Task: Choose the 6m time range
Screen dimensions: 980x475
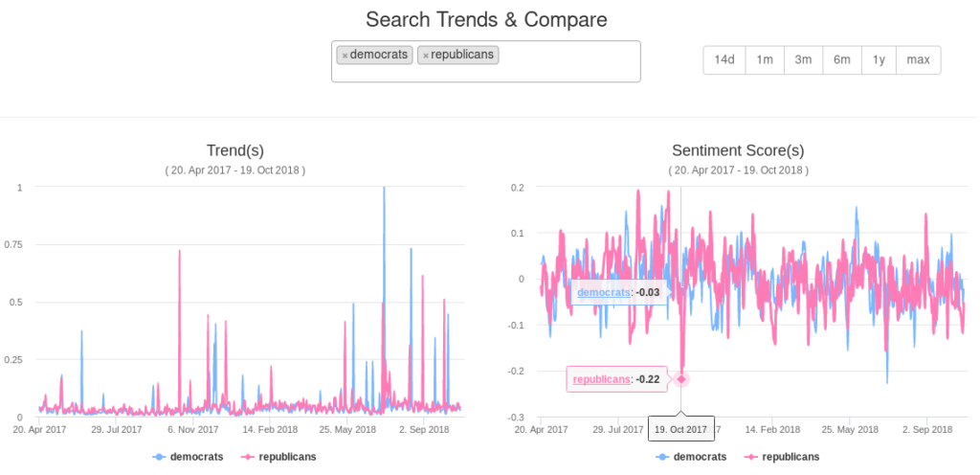Action: click(842, 59)
